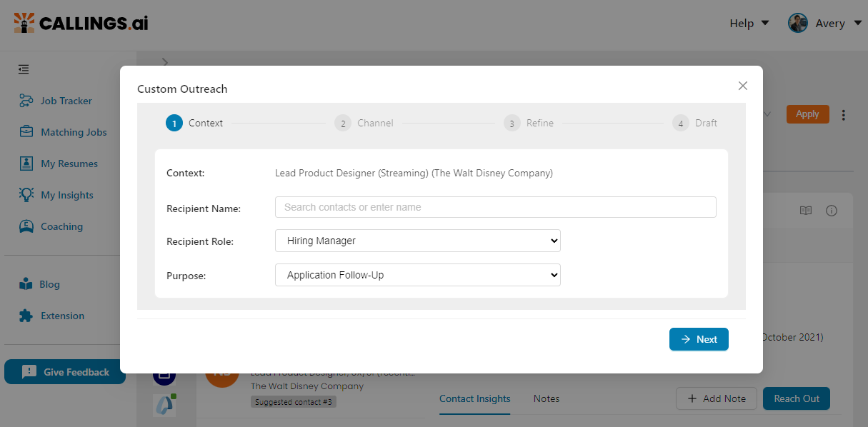The image size is (868, 427).
Task: Click the Recipient Name search field
Action: pyautogui.click(x=495, y=206)
